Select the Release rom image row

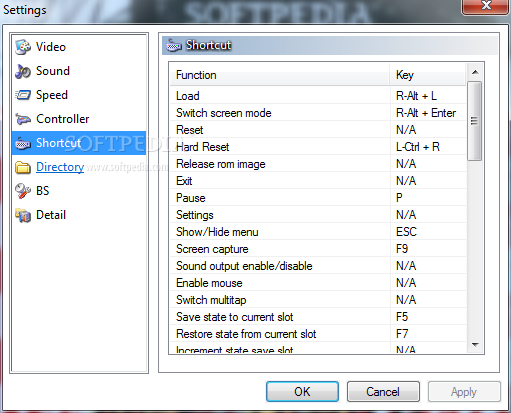(x=318, y=164)
